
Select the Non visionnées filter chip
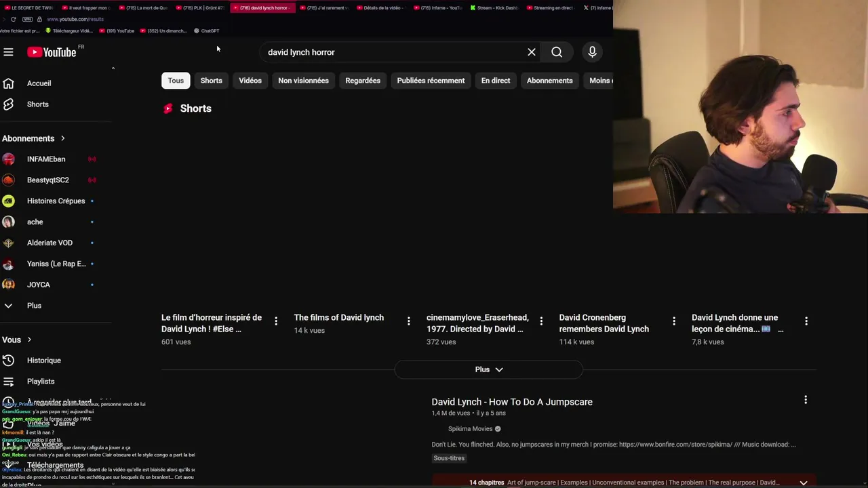click(x=303, y=81)
